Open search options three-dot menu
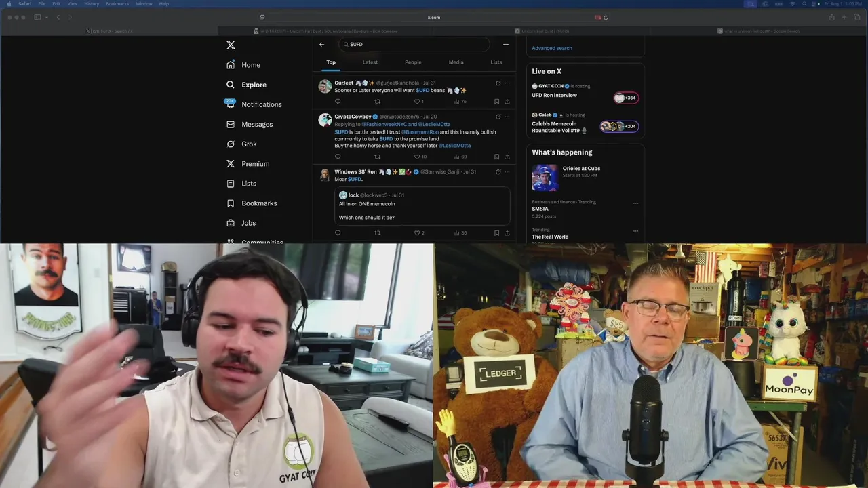This screenshot has height=488, width=868. (505, 45)
